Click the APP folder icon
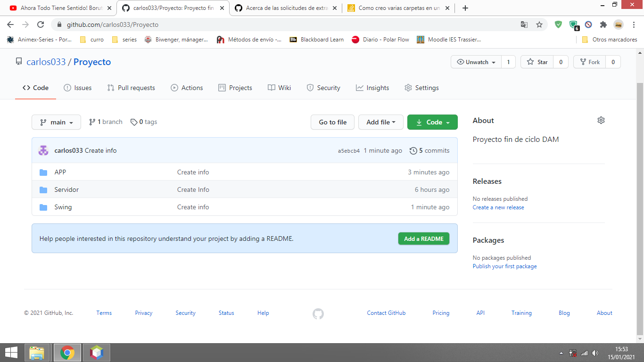This screenshot has width=644, height=362. (x=43, y=172)
